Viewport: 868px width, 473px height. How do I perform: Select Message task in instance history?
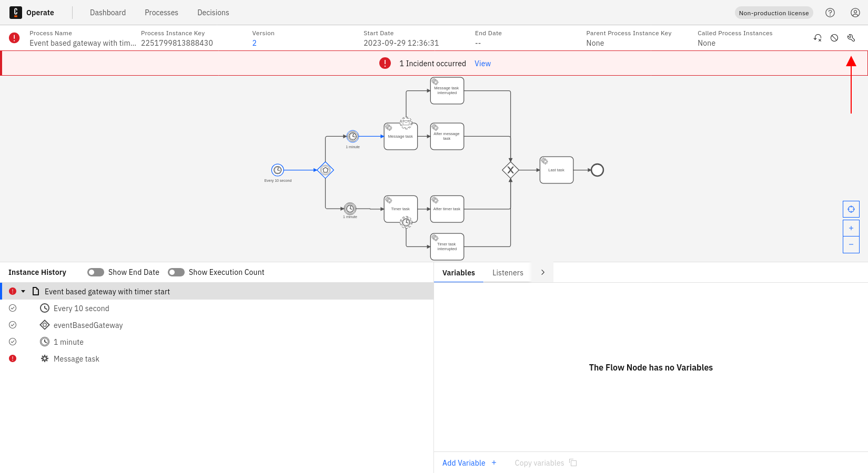point(76,359)
